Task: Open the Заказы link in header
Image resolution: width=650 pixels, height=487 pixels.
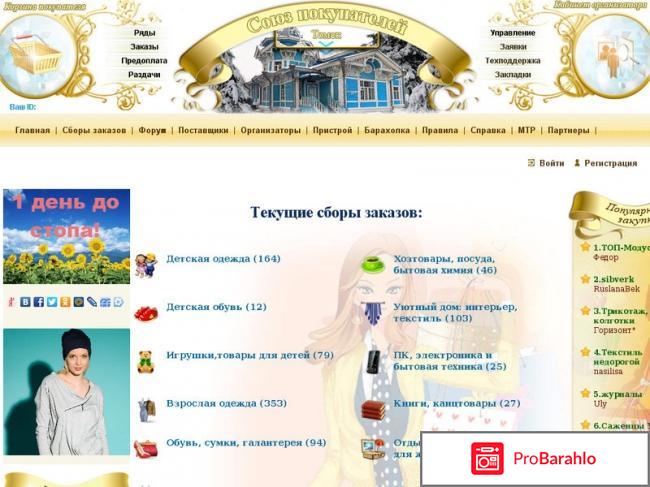Action: tap(145, 47)
